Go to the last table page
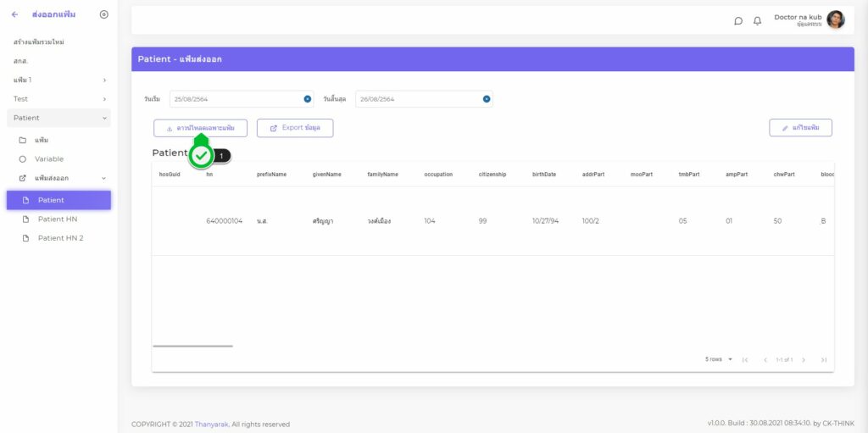The height and width of the screenshot is (433, 868). click(823, 360)
